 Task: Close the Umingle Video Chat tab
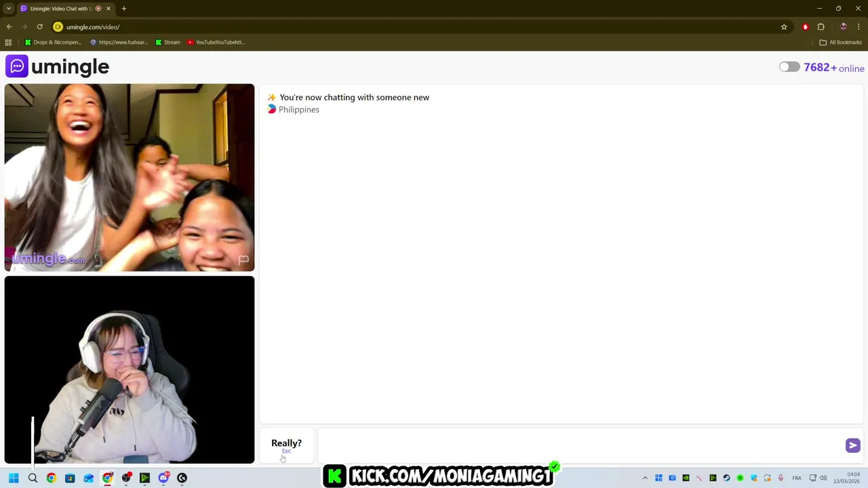[x=108, y=9]
